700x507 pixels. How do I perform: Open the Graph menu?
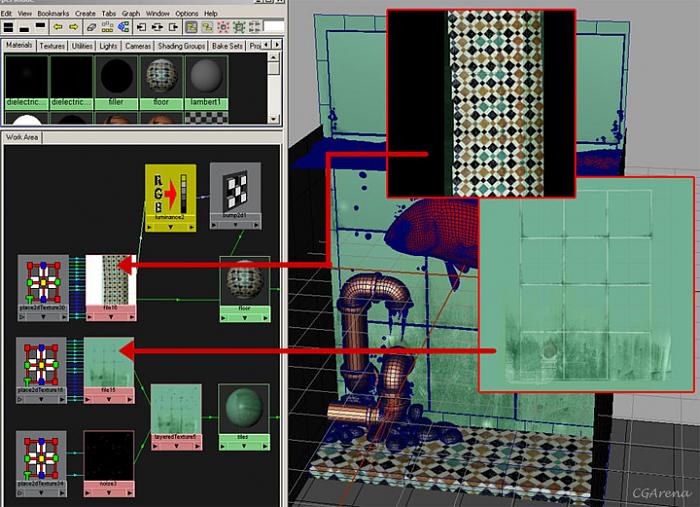click(131, 13)
